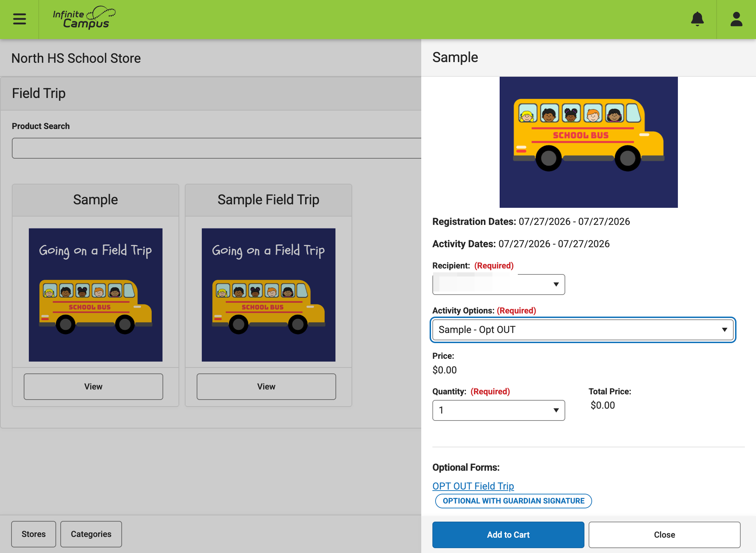
Task: Click the Sample Field Trip card title
Action: pos(269,200)
